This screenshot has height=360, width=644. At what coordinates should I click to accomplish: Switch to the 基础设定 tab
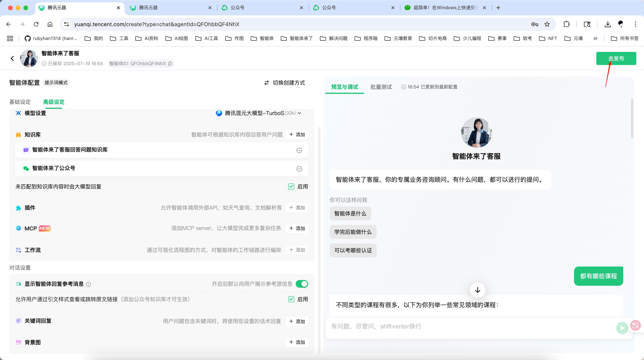tap(20, 102)
